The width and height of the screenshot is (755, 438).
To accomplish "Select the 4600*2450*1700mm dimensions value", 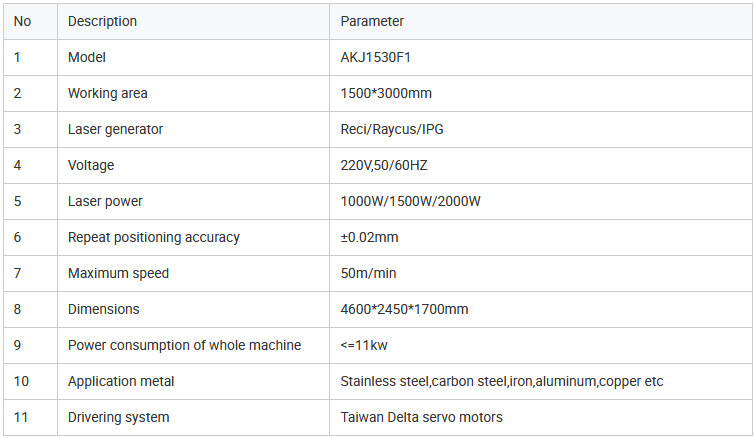I will 404,309.
